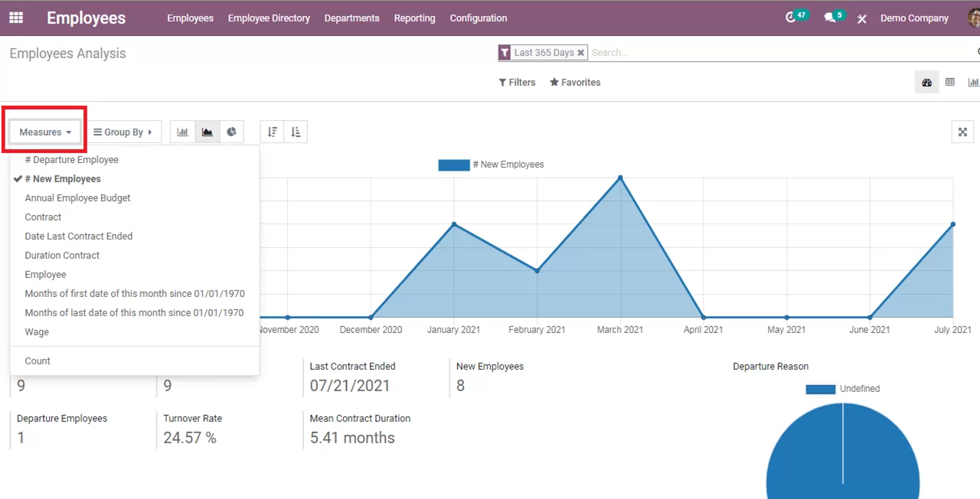This screenshot has height=499, width=980.
Task: Toggle the Date Last Contract Ended measure
Action: tap(135, 236)
